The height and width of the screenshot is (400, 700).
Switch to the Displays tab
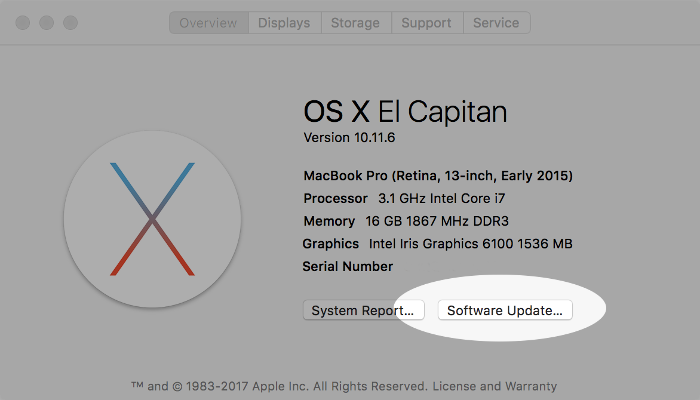284,23
